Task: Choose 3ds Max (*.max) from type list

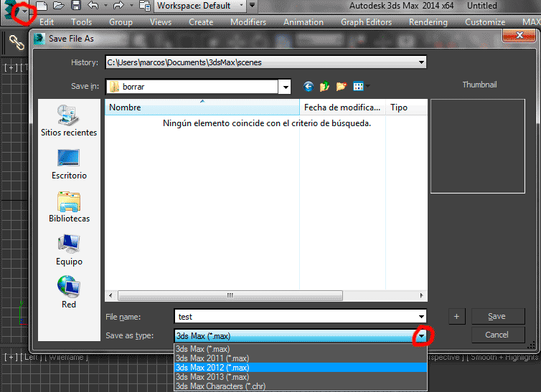Action: pyautogui.click(x=301, y=348)
